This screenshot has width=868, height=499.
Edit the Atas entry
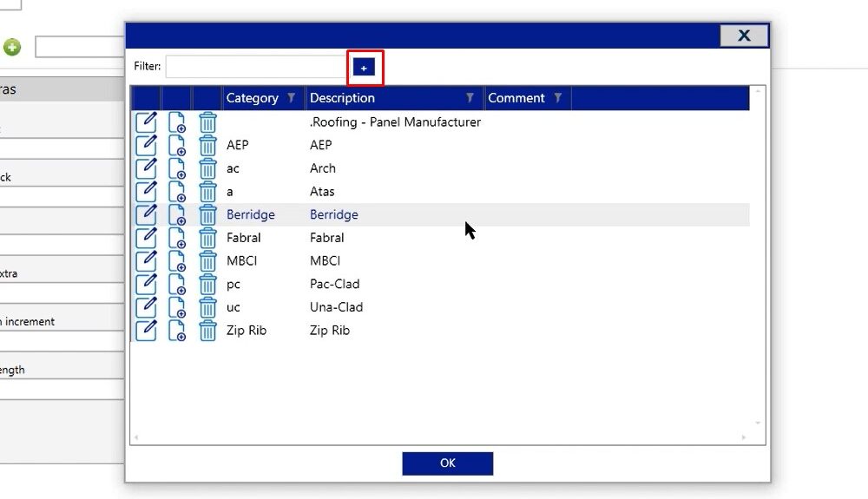pos(146,192)
